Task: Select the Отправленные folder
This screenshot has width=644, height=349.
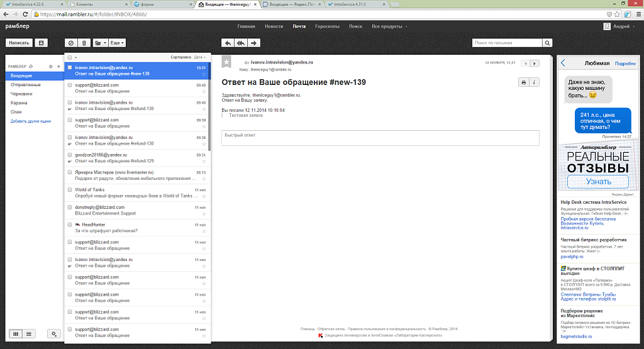Action: tap(26, 84)
